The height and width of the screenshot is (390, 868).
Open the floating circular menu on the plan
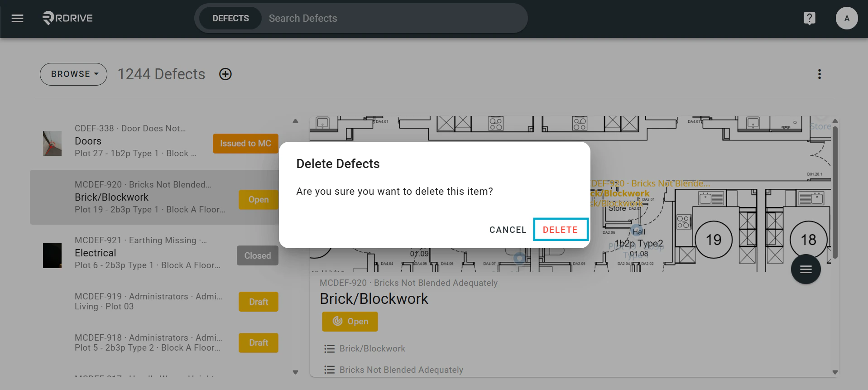point(806,269)
